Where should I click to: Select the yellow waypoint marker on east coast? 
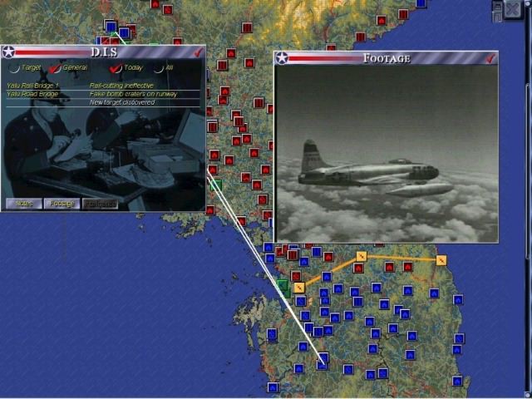441,260
